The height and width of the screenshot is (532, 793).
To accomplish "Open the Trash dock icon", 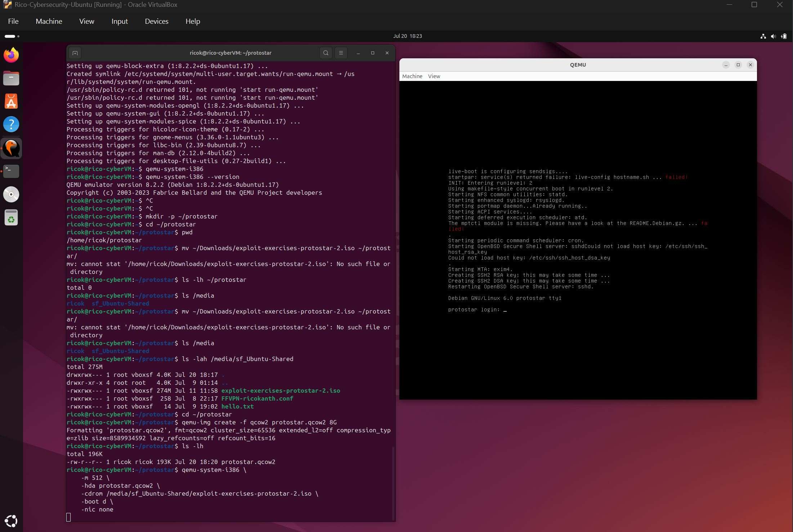I will coord(11,217).
